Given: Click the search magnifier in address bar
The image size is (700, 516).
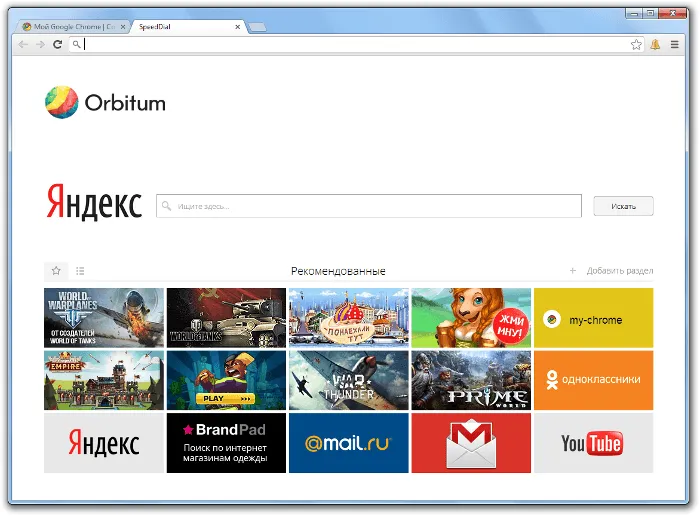Looking at the screenshot, I should pos(77,44).
